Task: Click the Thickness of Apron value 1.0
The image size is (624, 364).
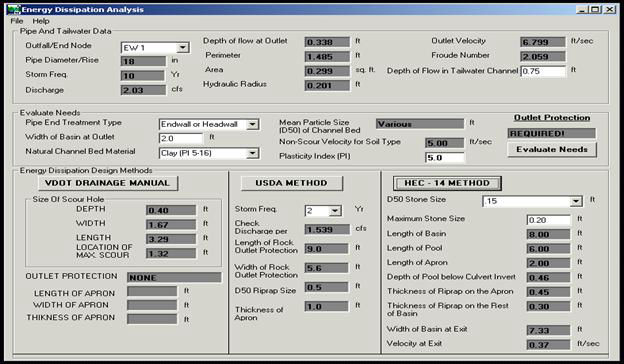Action: pos(326,306)
